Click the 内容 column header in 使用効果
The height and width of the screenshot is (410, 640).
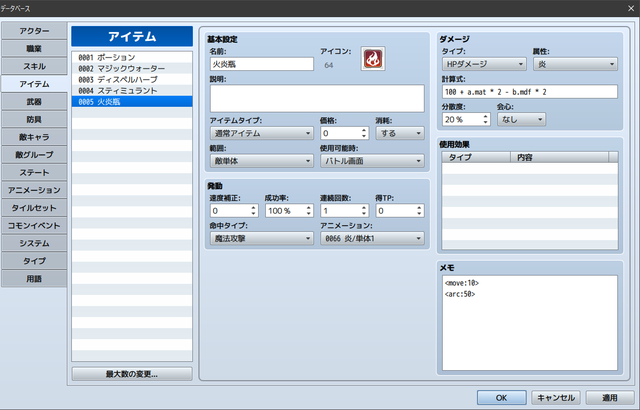tap(559, 157)
